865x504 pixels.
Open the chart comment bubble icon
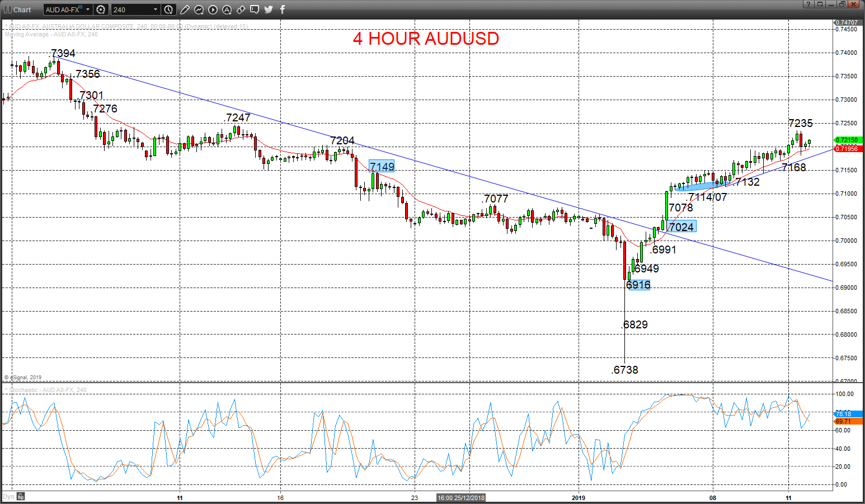click(255, 10)
